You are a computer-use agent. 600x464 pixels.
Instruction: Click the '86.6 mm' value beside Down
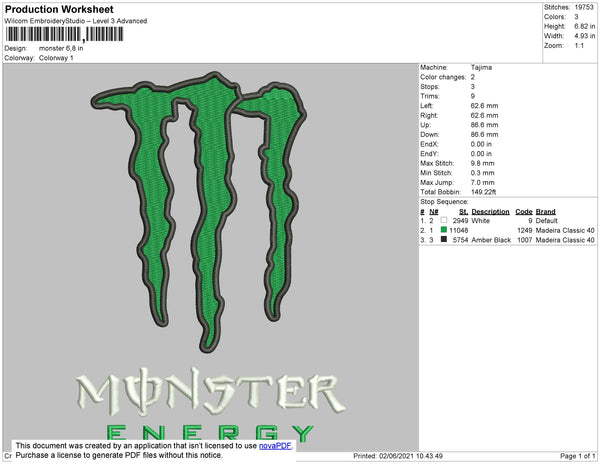(484, 134)
